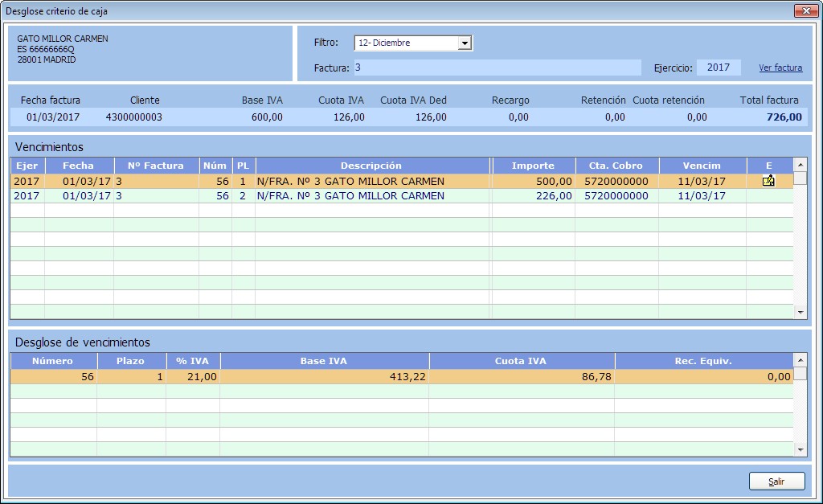Viewport: 823px width, 504px height.
Task: Click the Importe column header
Action: 534,166
